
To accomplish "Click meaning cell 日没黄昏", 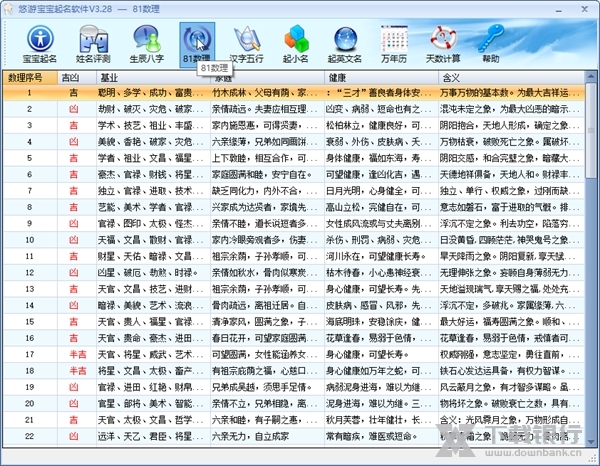I will pyautogui.click(x=510, y=240).
